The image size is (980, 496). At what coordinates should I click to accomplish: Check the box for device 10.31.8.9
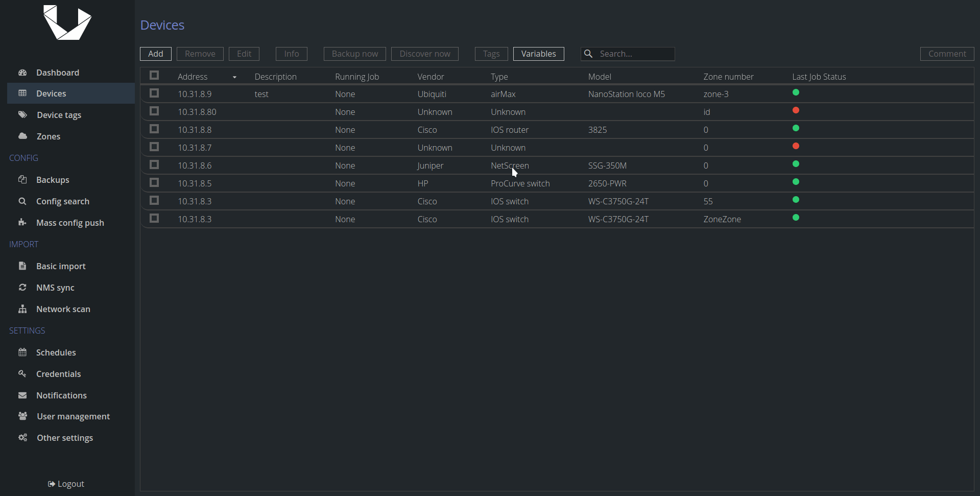154,93
